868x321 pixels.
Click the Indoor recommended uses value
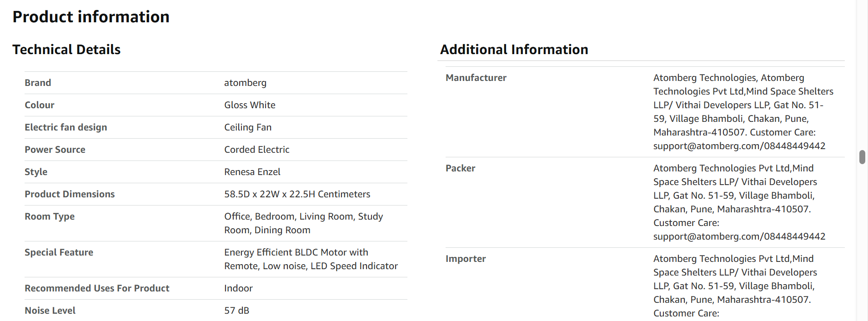pyautogui.click(x=238, y=288)
